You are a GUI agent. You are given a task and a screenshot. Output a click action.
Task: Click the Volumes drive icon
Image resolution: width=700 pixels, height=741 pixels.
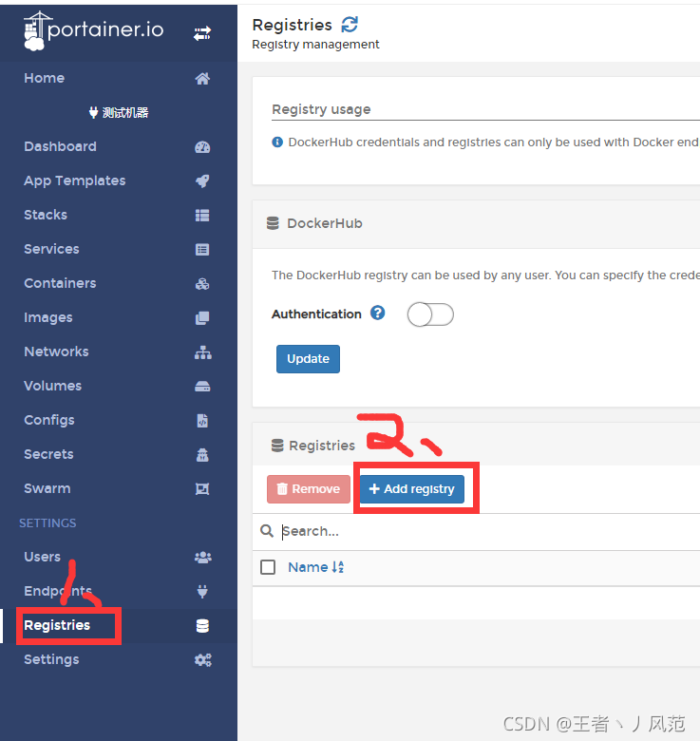click(x=202, y=387)
